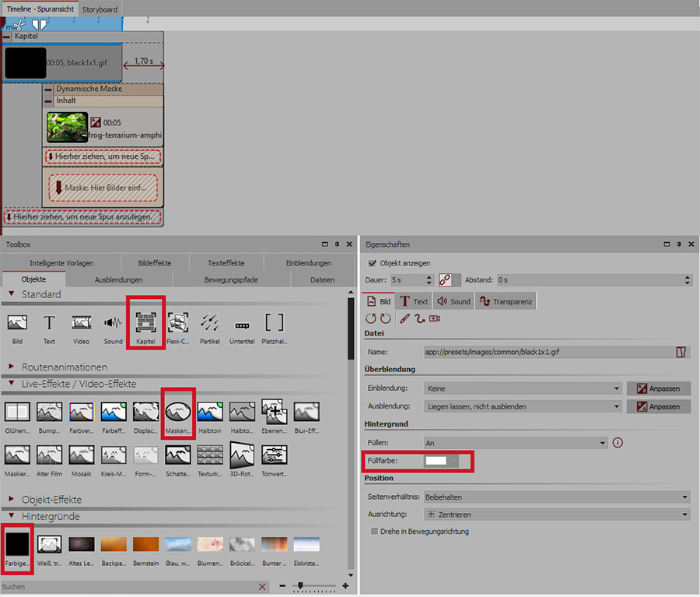Enable Drehe in Bewegungsrichtung checkbox
Screen dimensions: 700x597
click(x=374, y=532)
